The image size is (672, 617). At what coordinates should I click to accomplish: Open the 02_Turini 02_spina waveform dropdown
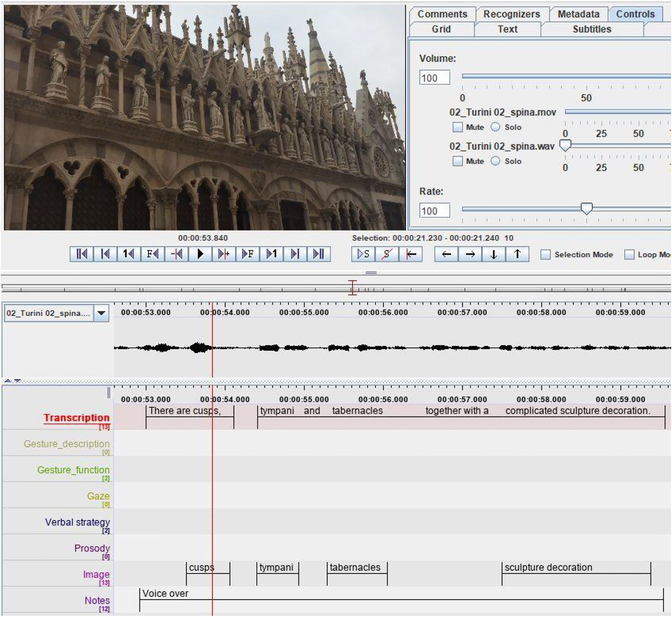[x=101, y=313]
